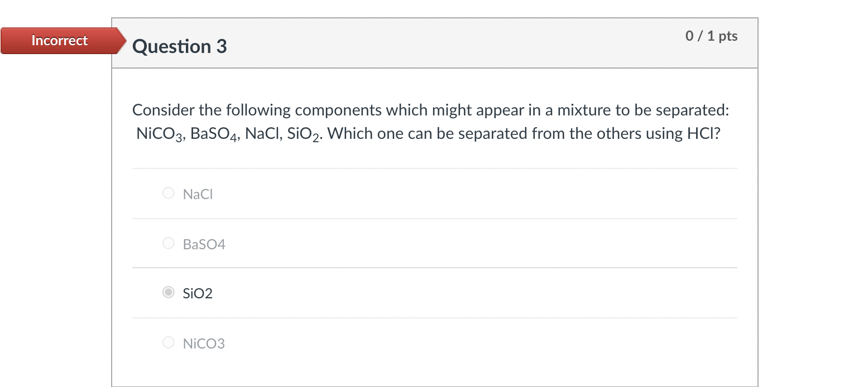
Task: Click the SiO2 answer text label
Action: tap(197, 293)
